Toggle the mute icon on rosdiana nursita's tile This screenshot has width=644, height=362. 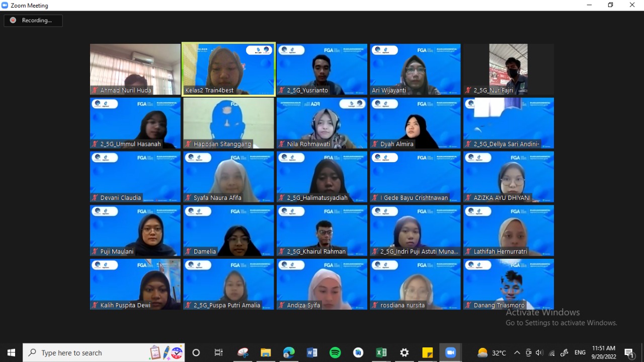(375, 305)
